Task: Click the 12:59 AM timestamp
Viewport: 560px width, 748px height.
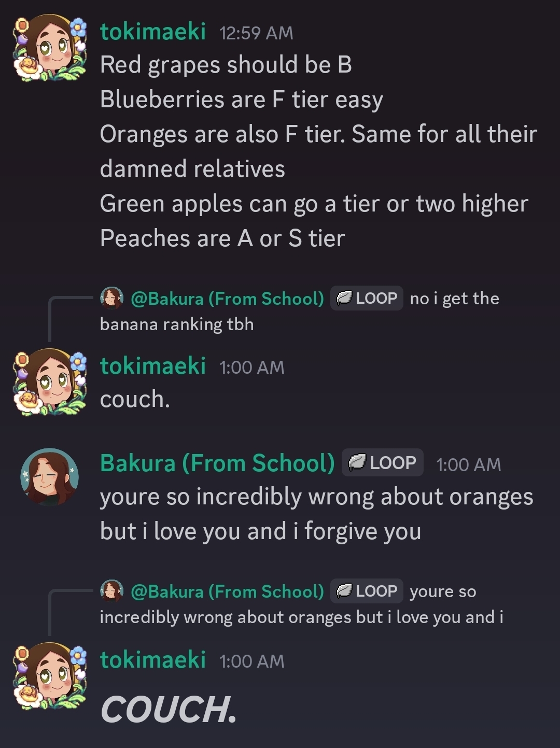Action: 256,33
